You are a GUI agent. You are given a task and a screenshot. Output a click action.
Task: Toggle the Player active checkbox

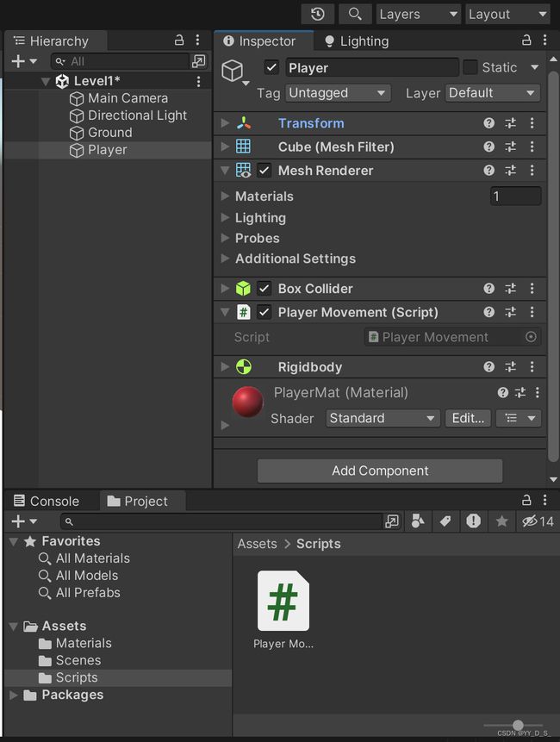click(x=271, y=67)
